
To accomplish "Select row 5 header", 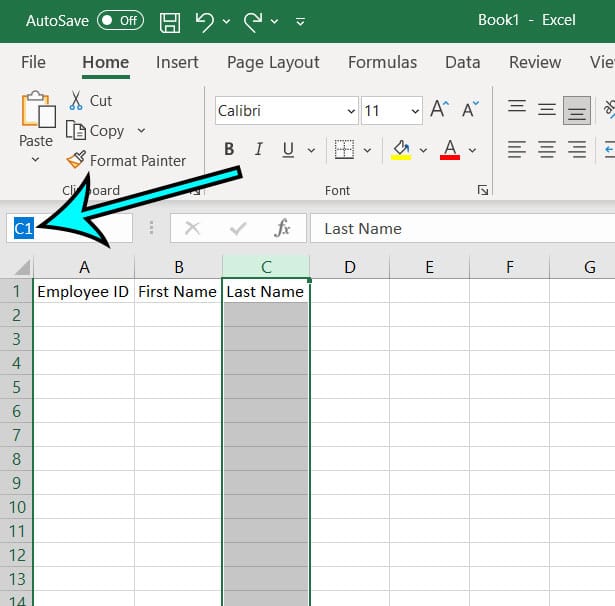I will 16,387.
